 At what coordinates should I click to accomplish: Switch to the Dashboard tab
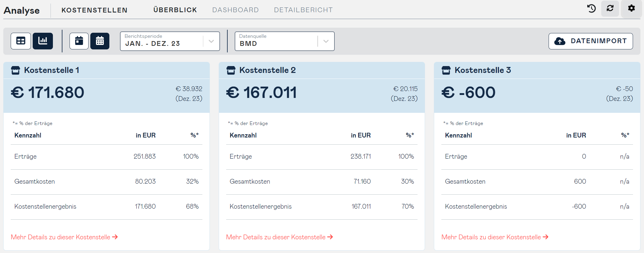[235, 10]
